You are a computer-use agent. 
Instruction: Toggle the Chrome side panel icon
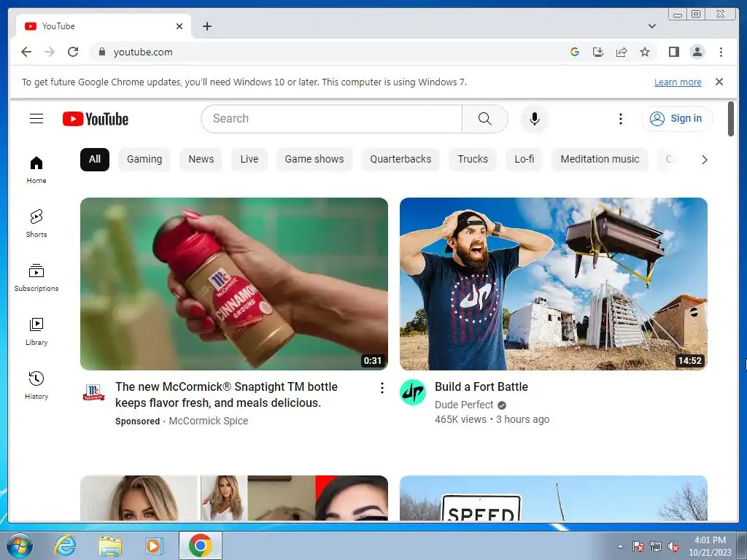[673, 52]
